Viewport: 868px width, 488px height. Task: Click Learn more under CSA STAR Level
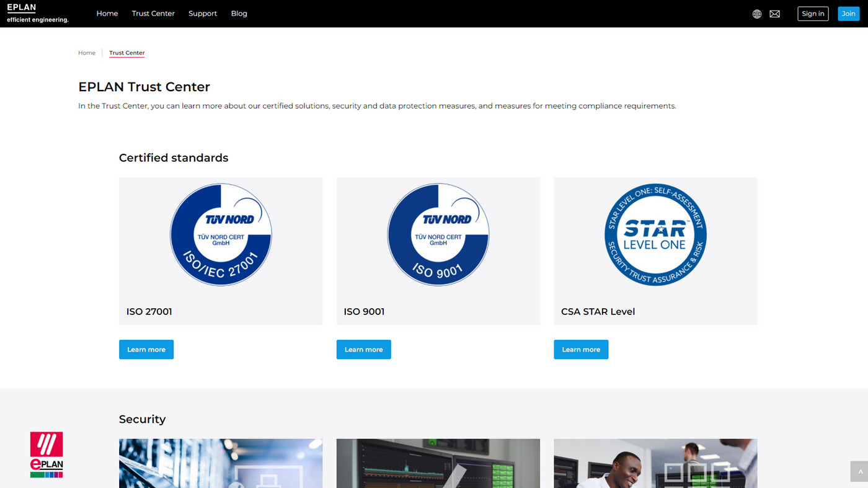click(581, 349)
